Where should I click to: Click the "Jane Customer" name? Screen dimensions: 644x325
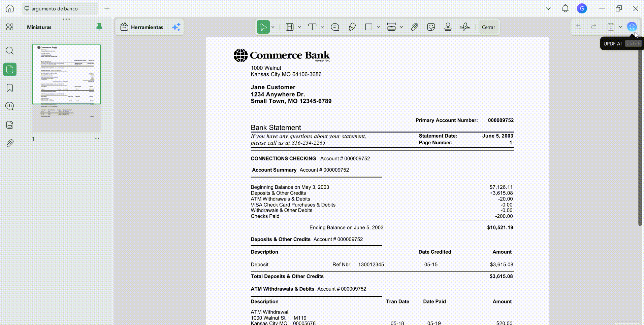click(x=273, y=87)
